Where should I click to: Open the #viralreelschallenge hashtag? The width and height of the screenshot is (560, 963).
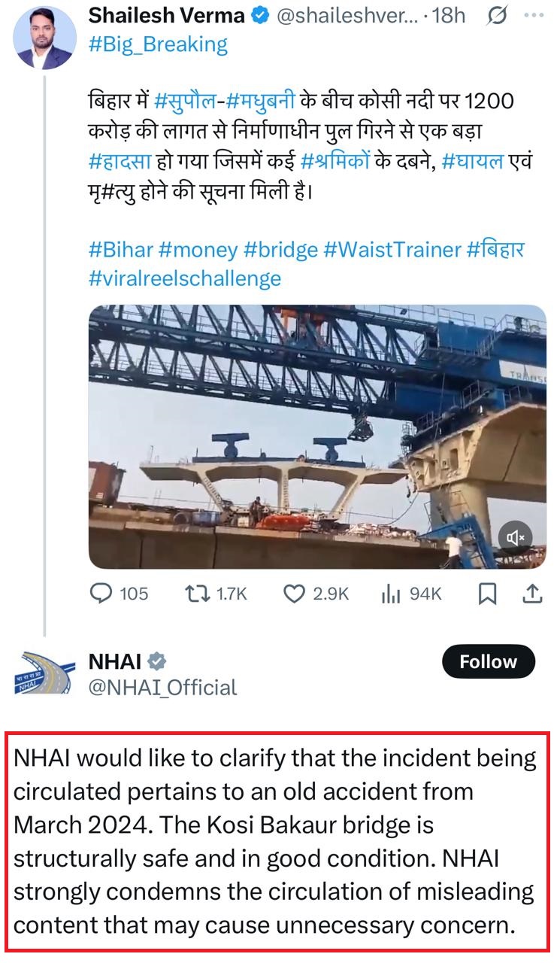point(184,278)
